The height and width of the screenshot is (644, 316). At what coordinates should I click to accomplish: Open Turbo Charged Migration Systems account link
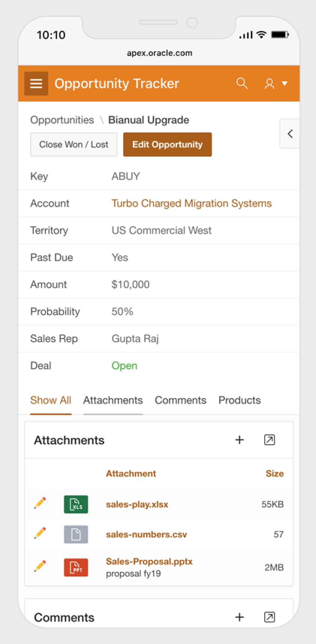tap(191, 203)
